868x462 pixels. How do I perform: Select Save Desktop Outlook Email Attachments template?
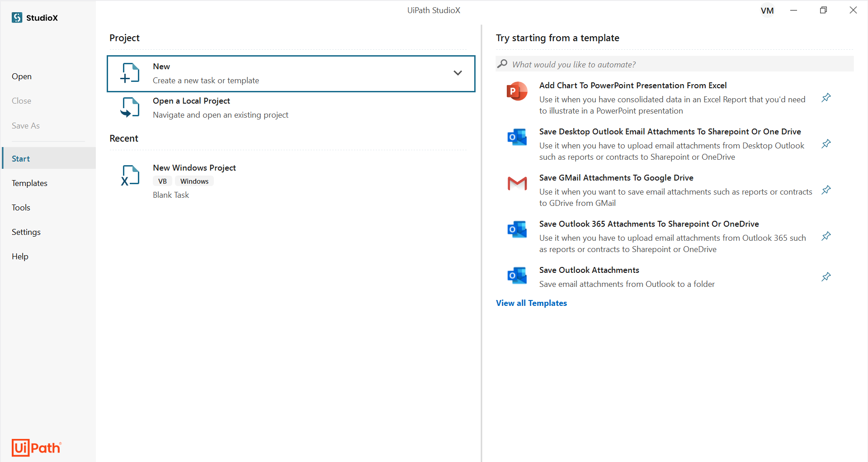pyautogui.click(x=670, y=132)
